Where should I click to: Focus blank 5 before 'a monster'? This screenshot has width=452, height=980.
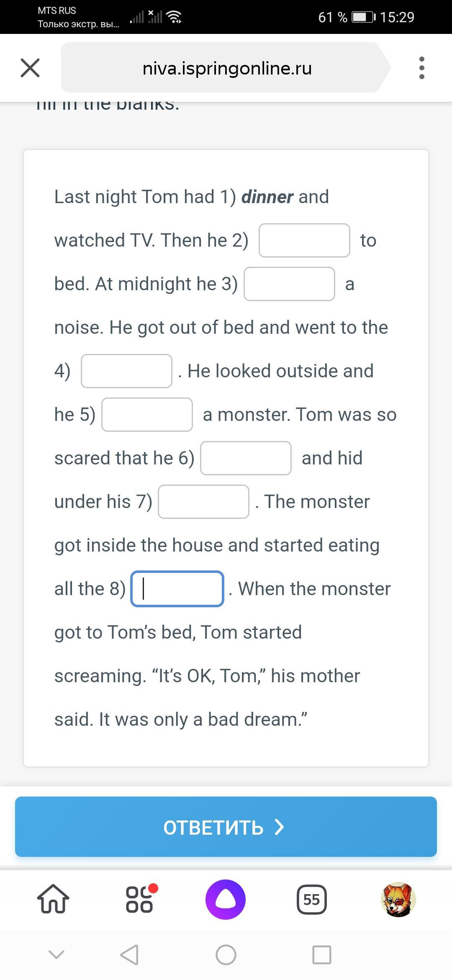[x=147, y=415]
